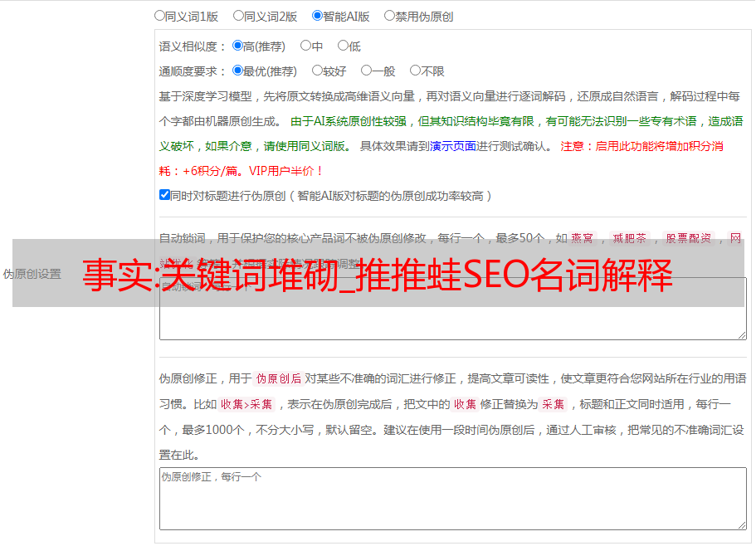Click the 通顺度要求： label
The width and height of the screenshot is (756, 546).
193,71
